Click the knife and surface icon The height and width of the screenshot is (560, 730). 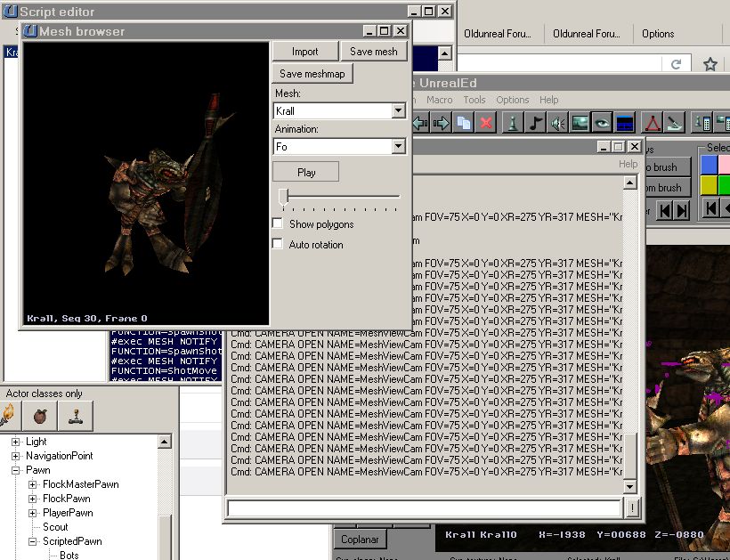[x=675, y=123]
